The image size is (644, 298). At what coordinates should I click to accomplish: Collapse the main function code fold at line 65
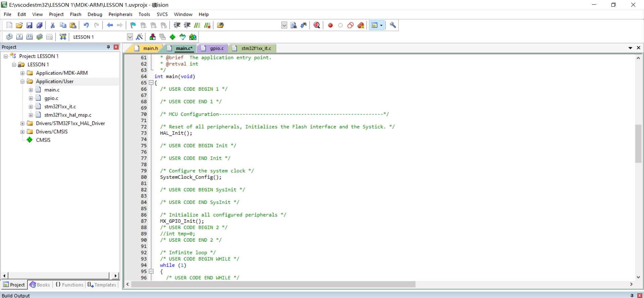(151, 83)
